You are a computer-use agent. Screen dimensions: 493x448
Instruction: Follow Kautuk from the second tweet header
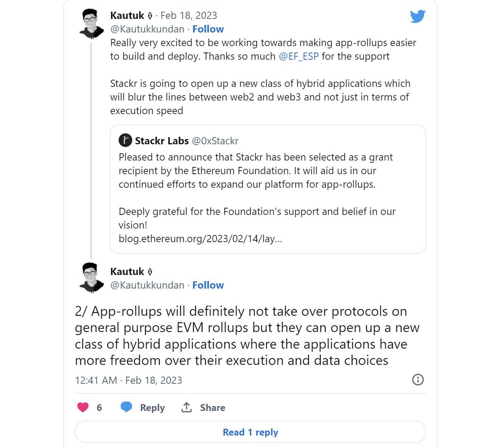[208, 285]
